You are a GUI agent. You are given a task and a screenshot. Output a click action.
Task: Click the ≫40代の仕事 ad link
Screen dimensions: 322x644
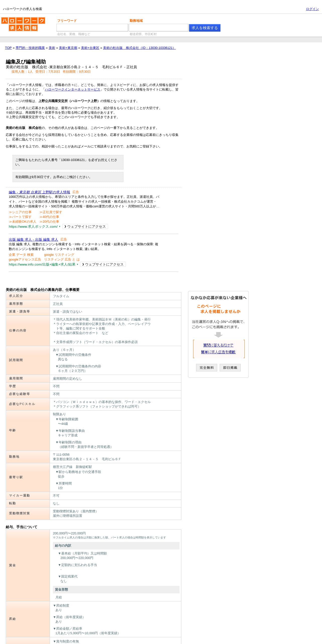49,217
